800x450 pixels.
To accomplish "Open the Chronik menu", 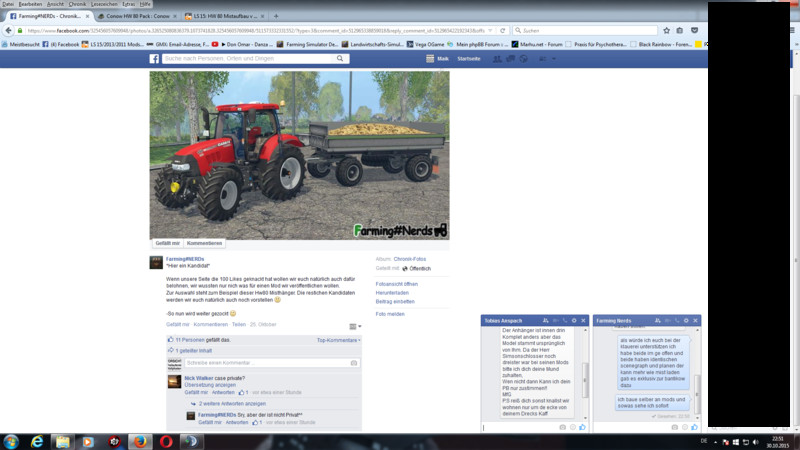I will point(78,4).
